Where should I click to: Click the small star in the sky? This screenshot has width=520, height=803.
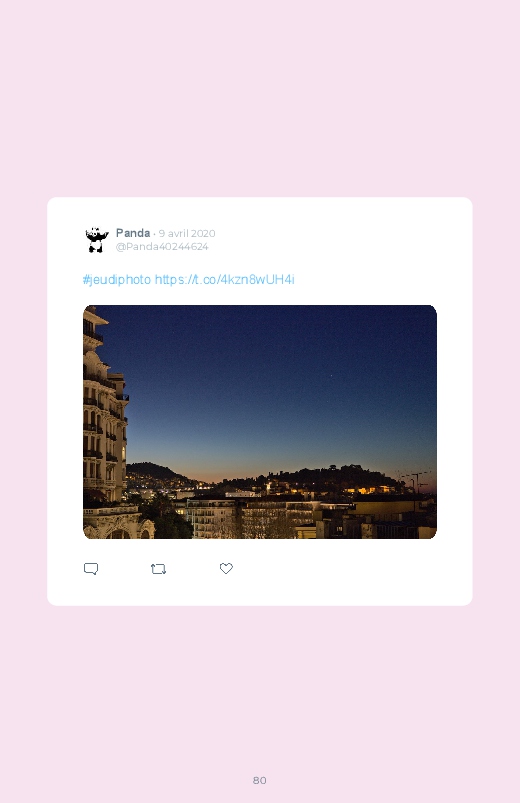pyautogui.click(x=331, y=376)
